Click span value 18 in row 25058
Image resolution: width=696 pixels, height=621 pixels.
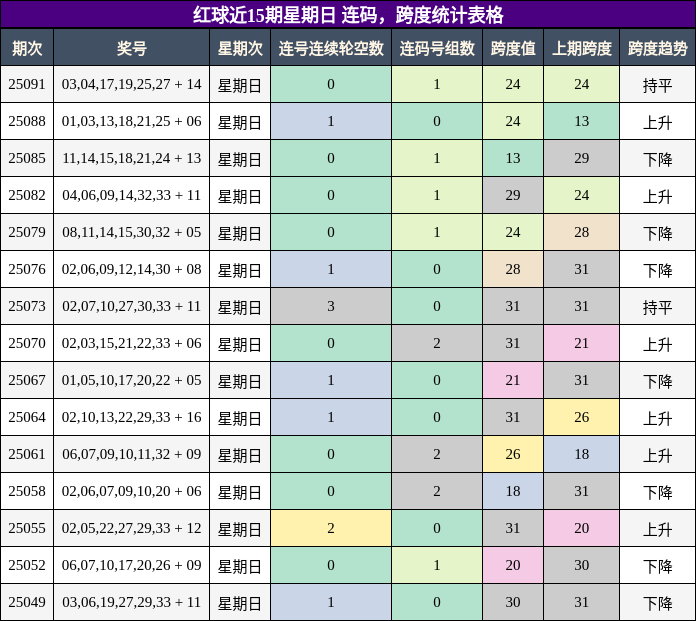513,491
